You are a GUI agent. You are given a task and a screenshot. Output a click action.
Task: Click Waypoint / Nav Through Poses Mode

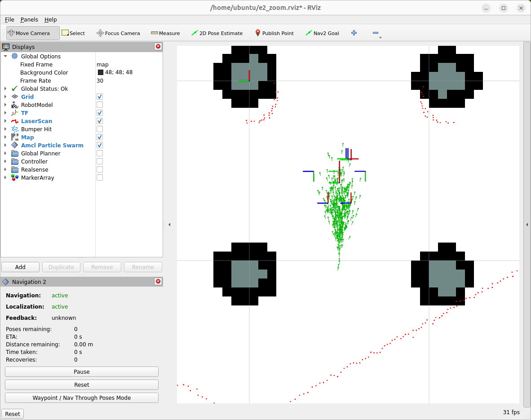[82, 398]
